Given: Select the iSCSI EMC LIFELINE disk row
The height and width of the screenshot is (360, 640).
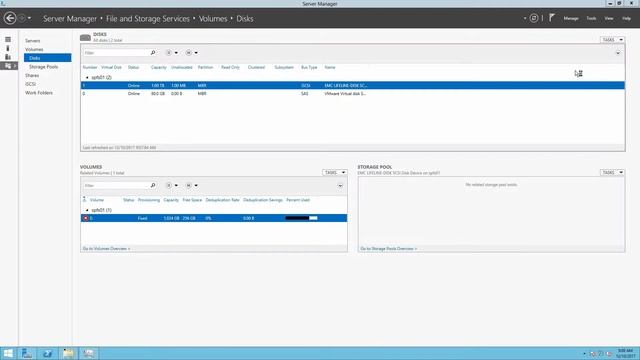Looking at the screenshot, I should 353,85.
